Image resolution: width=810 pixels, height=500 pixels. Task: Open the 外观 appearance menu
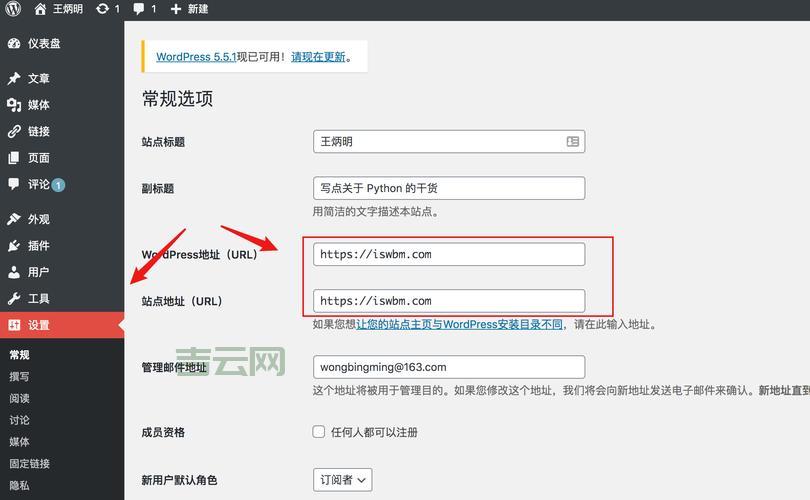pos(62,219)
